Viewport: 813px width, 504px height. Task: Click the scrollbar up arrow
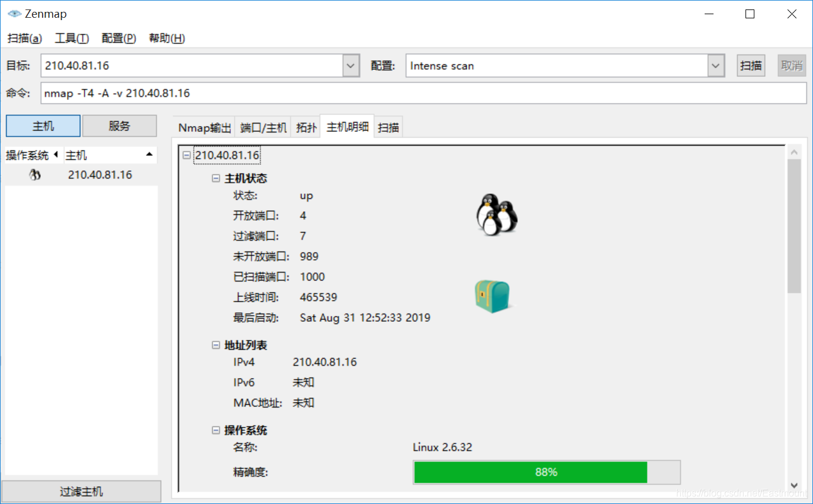pyautogui.click(x=794, y=152)
